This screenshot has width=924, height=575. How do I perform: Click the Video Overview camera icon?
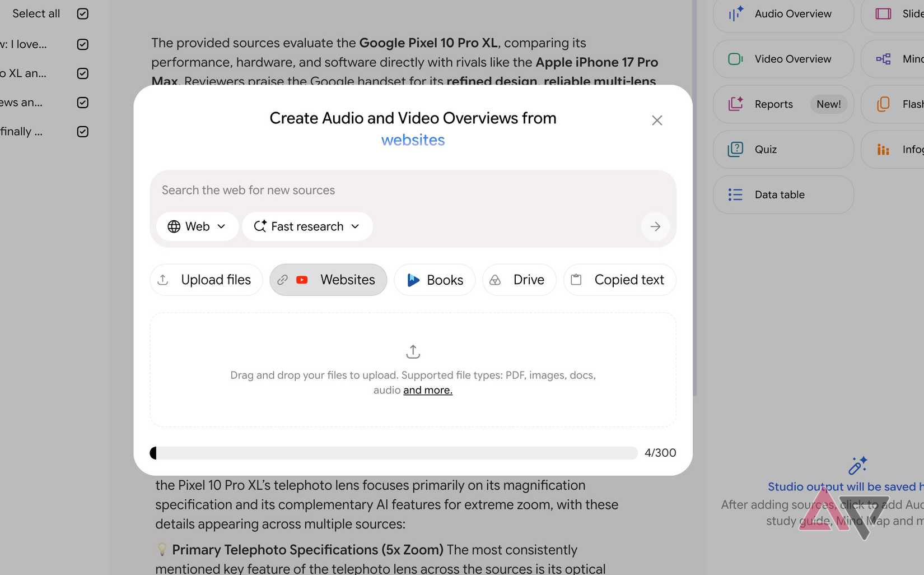pyautogui.click(x=735, y=59)
